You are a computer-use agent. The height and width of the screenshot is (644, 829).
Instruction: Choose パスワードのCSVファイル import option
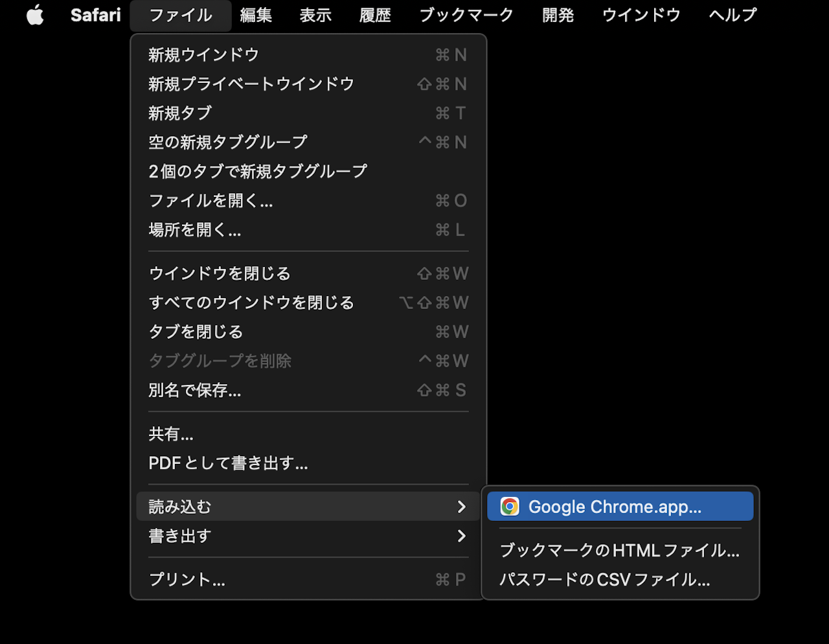605,580
